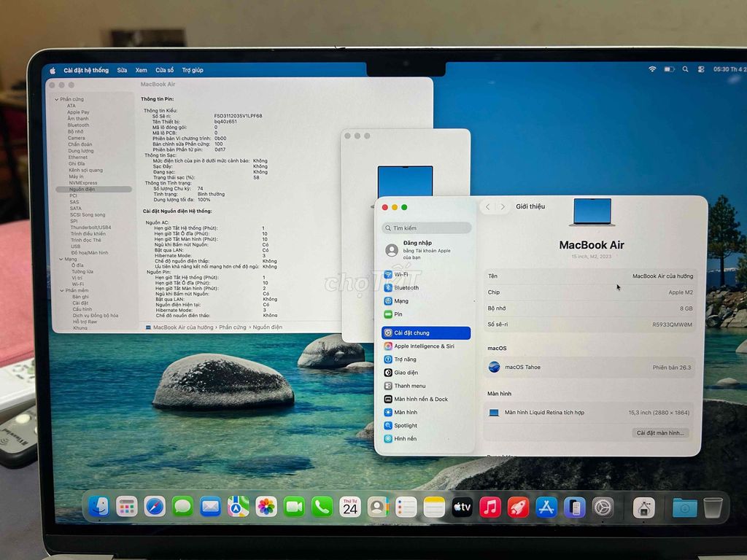
Task: Select Nguồn điện in System Information sidebar
Action: pyautogui.click(x=93, y=189)
